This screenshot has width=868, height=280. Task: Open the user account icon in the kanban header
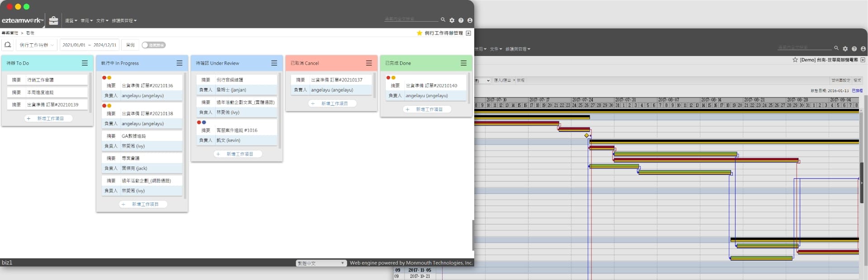pos(470,20)
